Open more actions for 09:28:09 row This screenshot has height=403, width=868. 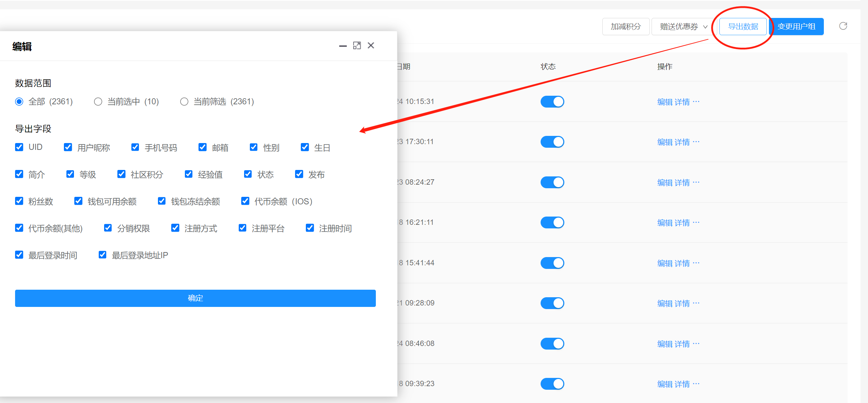pos(696,303)
